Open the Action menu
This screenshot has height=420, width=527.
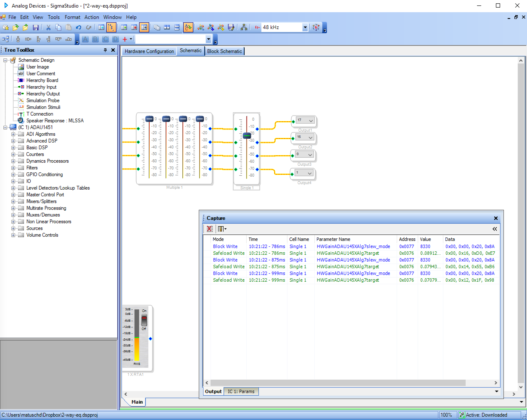coord(91,17)
